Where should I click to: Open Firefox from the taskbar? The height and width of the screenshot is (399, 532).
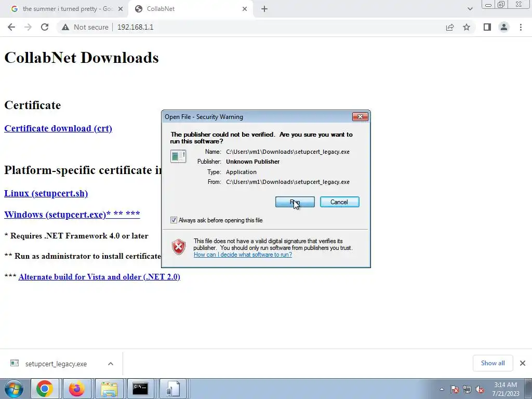pyautogui.click(x=77, y=389)
